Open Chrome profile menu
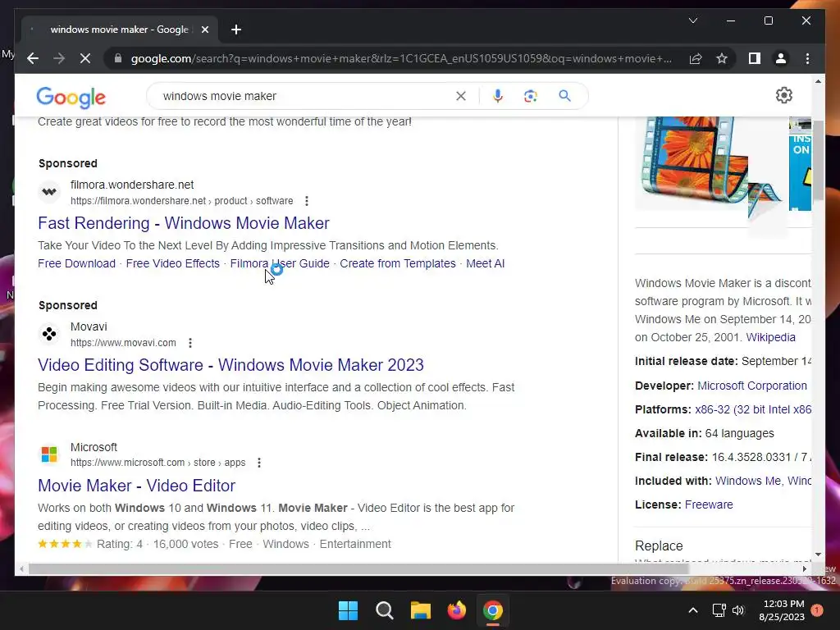Viewport: 840px width, 630px height. click(781, 58)
